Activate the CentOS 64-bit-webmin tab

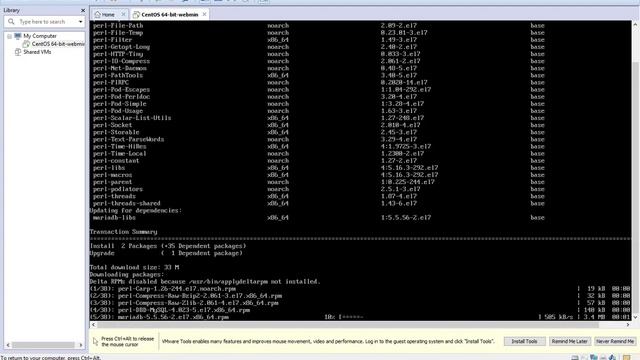(170, 14)
